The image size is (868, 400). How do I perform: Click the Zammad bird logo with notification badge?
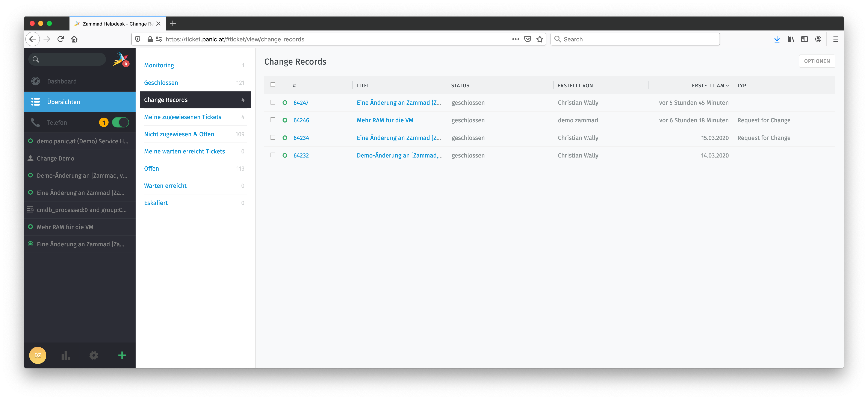(x=120, y=59)
